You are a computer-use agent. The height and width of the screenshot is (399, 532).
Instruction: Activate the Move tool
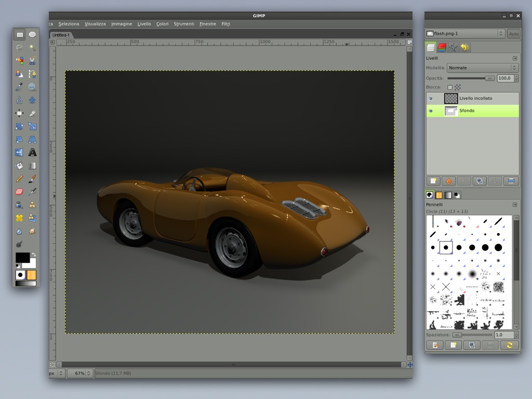pos(32,99)
